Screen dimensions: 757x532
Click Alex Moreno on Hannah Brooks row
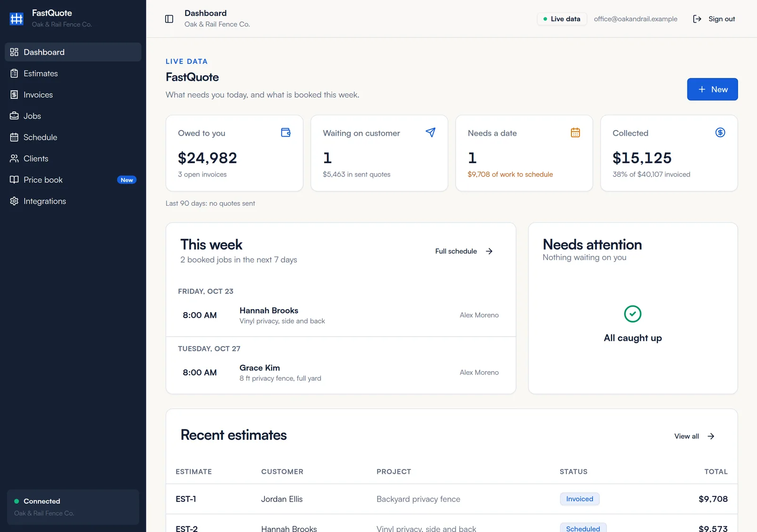tap(479, 315)
